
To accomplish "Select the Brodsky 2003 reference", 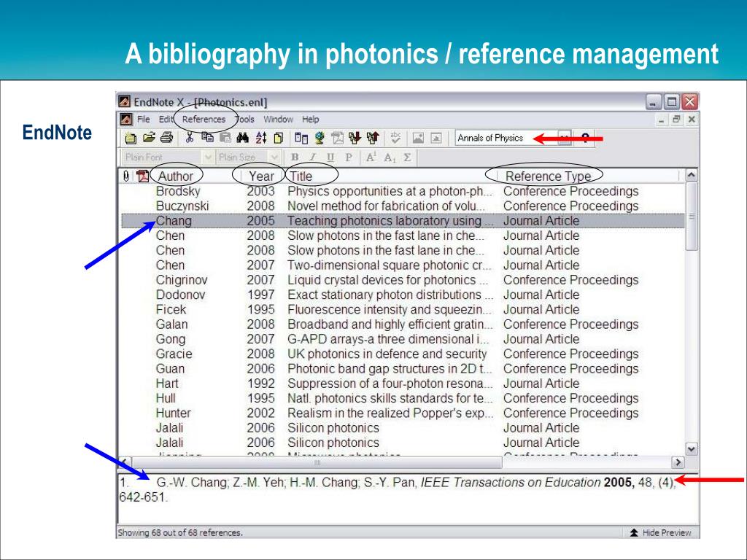I will 403,191.
